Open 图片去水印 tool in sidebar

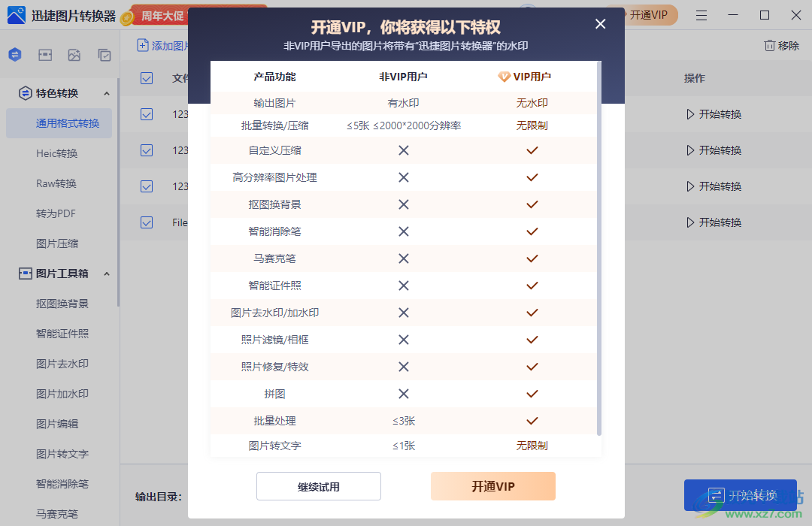tap(62, 364)
